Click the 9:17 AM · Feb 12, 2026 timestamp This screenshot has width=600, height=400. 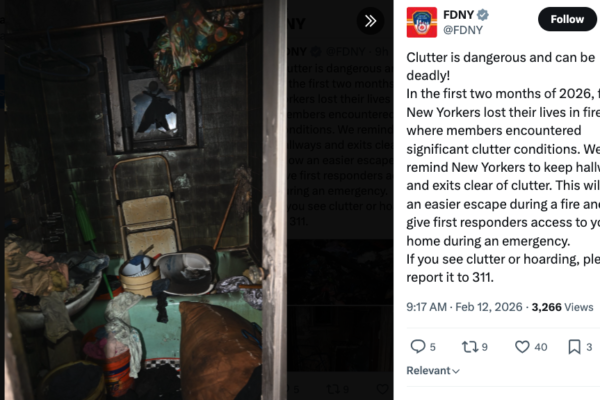pyautogui.click(x=464, y=307)
